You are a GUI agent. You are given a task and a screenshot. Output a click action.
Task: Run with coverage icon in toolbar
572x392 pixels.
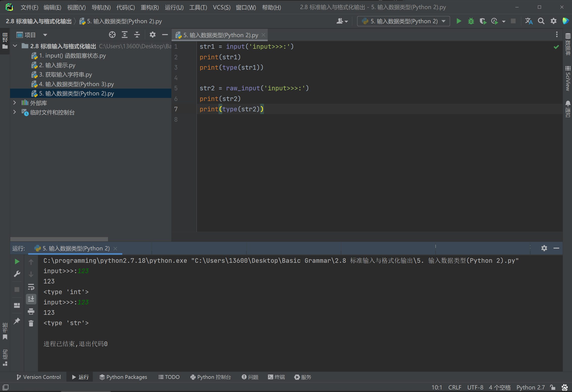coord(483,21)
